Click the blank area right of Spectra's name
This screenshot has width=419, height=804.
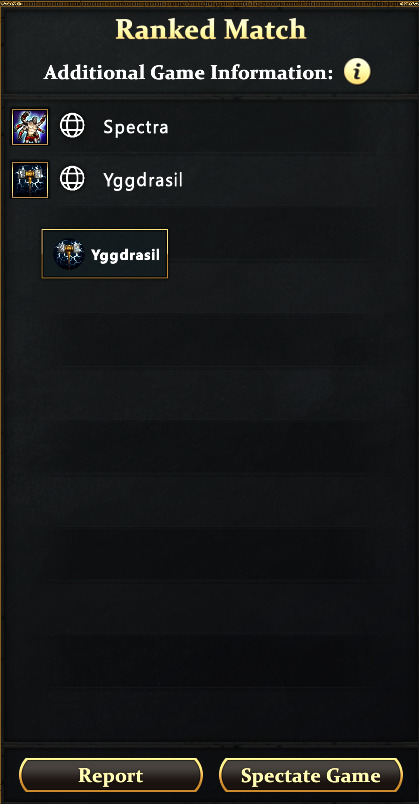coord(267,127)
